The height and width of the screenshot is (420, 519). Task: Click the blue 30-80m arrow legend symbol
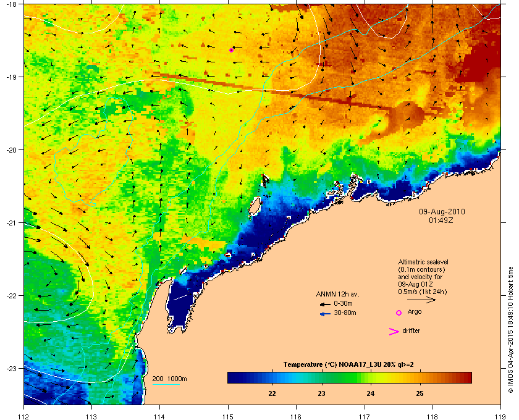click(x=325, y=314)
